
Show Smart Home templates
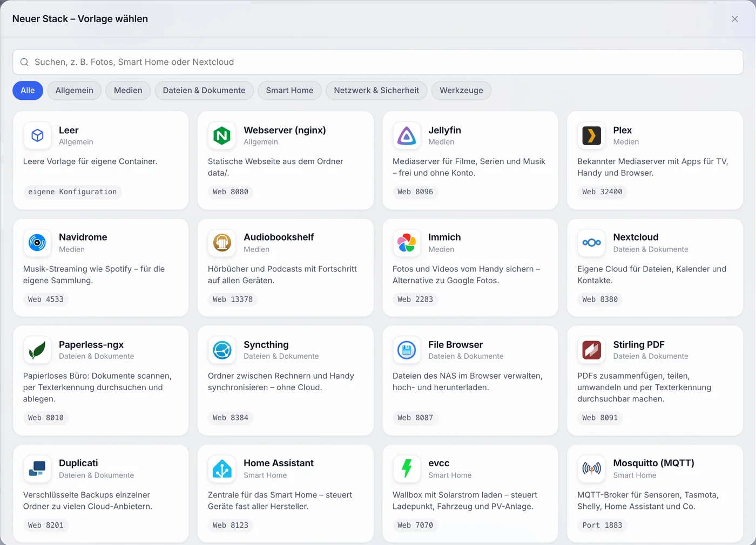289,91
